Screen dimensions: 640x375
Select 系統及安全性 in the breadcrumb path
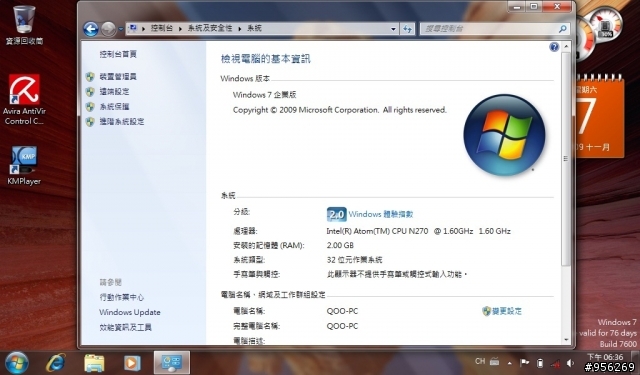[210, 28]
